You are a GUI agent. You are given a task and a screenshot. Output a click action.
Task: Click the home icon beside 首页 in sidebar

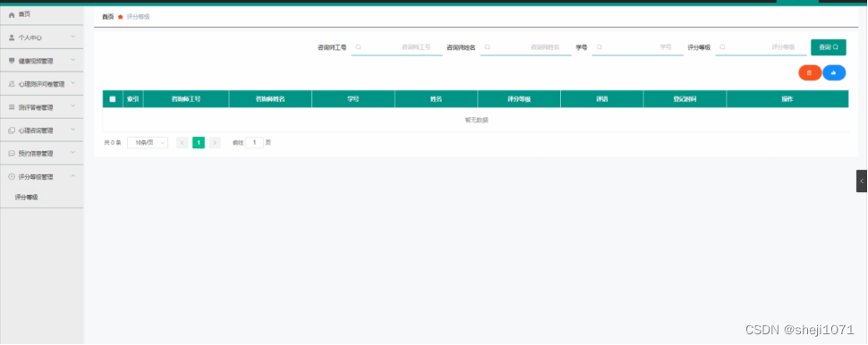click(12, 15)
